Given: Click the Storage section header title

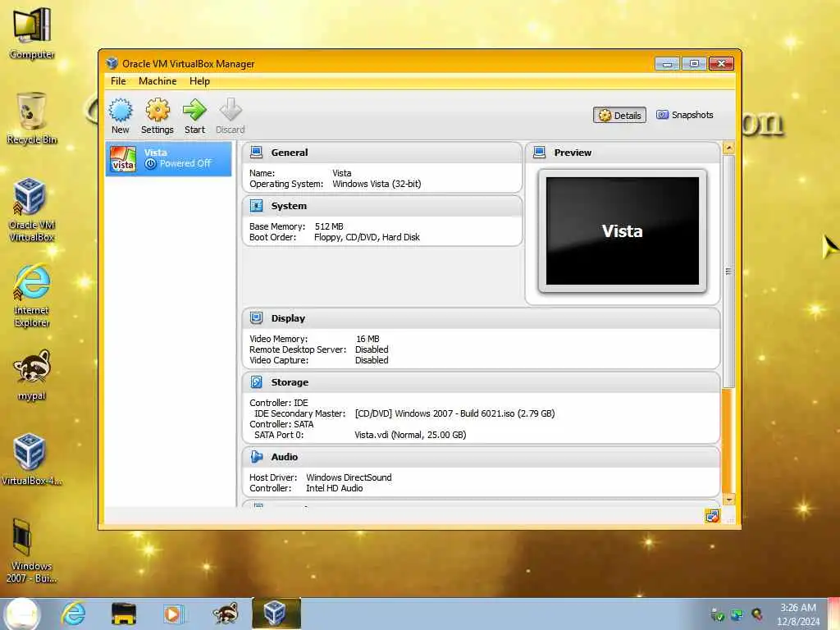Looking at the screenshot, I should 290,382.
